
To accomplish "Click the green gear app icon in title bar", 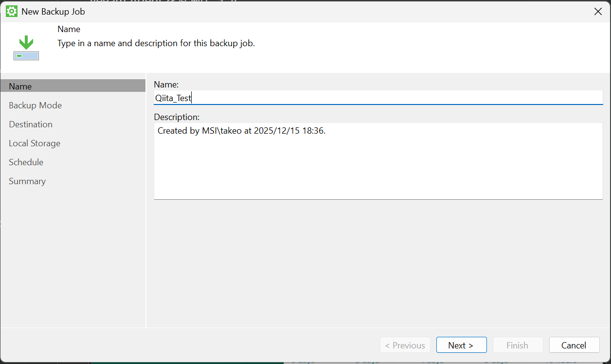I will (x=11, y=11).
